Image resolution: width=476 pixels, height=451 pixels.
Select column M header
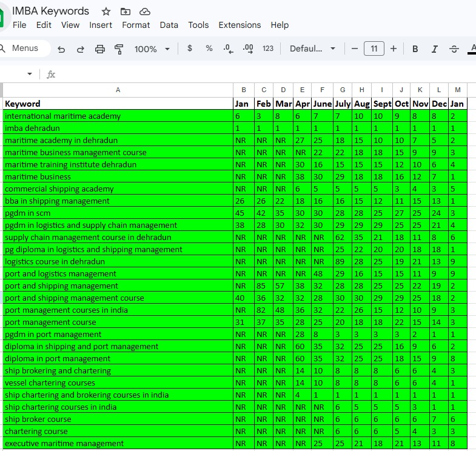tap(458, 90)
